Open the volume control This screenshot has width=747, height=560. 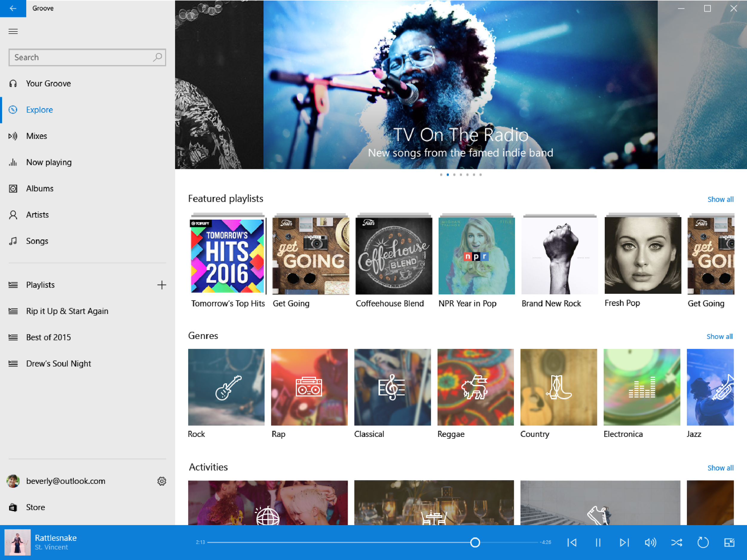pos(650,542)
